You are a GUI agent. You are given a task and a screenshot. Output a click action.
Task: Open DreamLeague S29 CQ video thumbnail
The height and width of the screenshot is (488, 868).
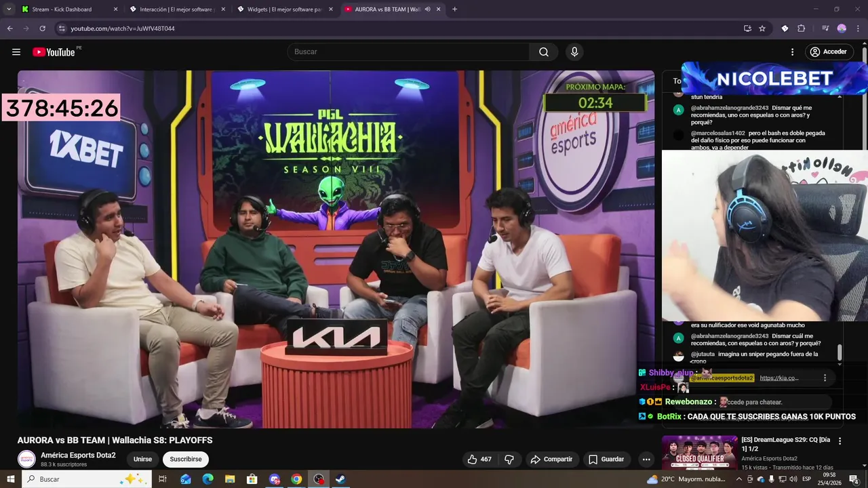coord(699,453)
